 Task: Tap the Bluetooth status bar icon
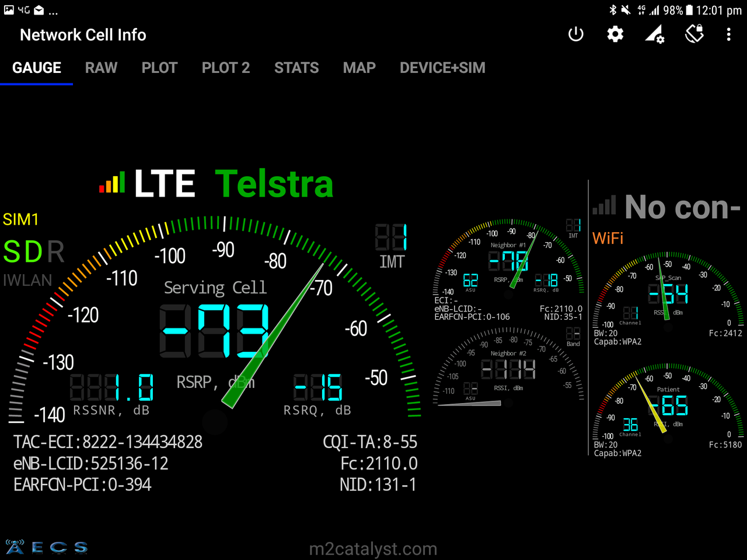coord(613,10)
